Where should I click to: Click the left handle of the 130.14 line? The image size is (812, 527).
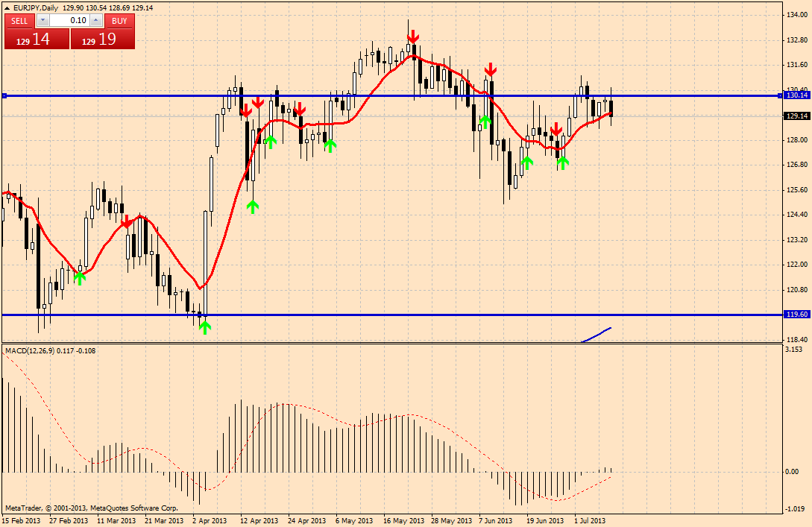(4, 95)
